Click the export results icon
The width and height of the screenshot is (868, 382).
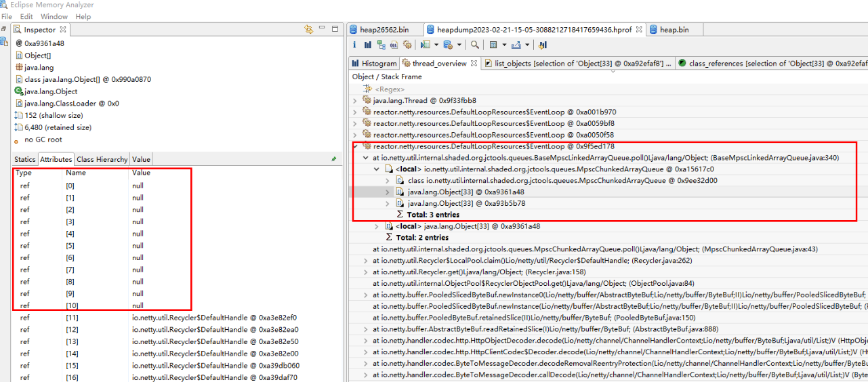(x=516, y=45)
